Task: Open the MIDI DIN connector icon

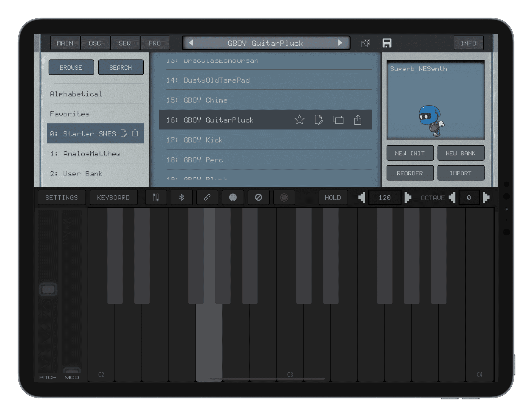Action: pyautogui.click(x=233, y=197)
